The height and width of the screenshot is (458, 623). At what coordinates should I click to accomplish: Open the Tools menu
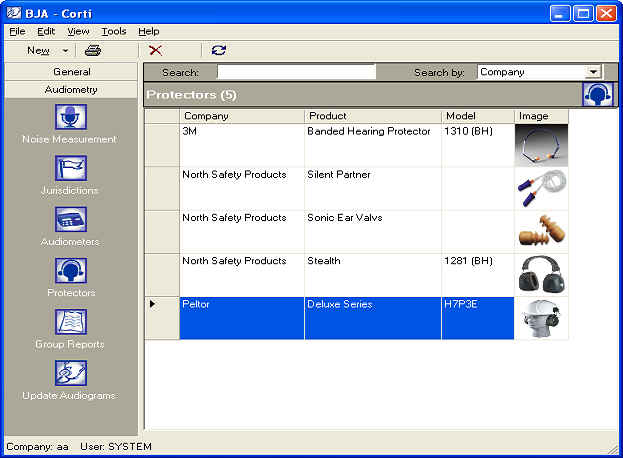pyautogui.click(x=114, y=31)
